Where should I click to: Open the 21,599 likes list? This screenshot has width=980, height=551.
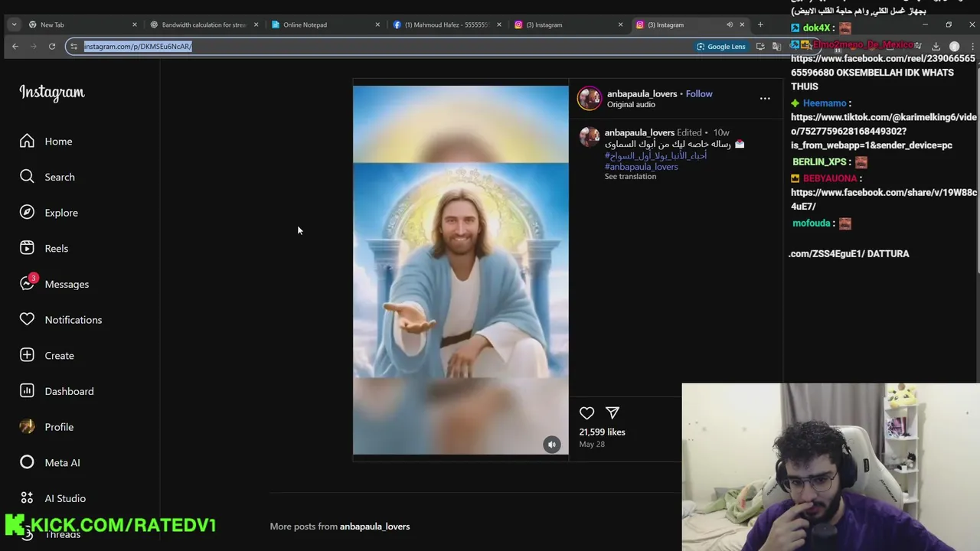[602, 432]
